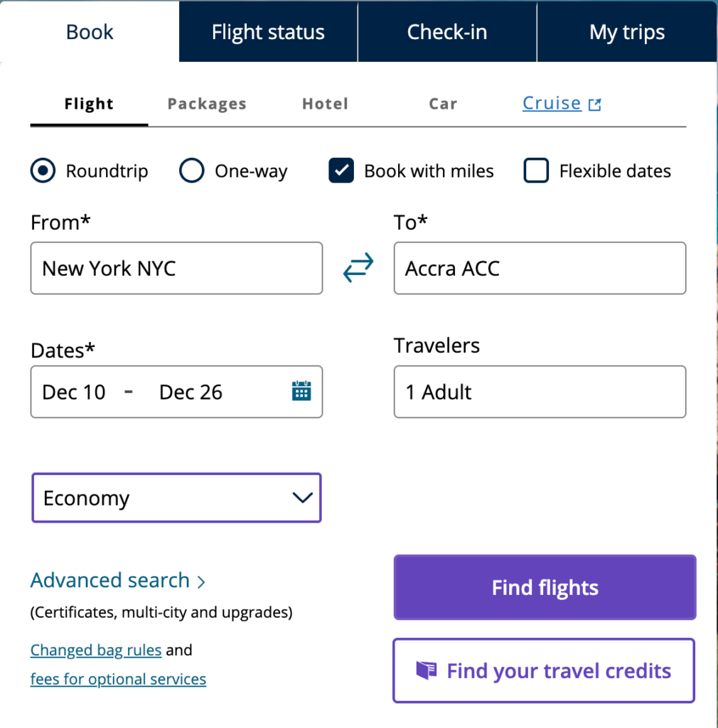Enable the Flexible dates checkbox
Screen dimensions: 718x728
point(535,171)
